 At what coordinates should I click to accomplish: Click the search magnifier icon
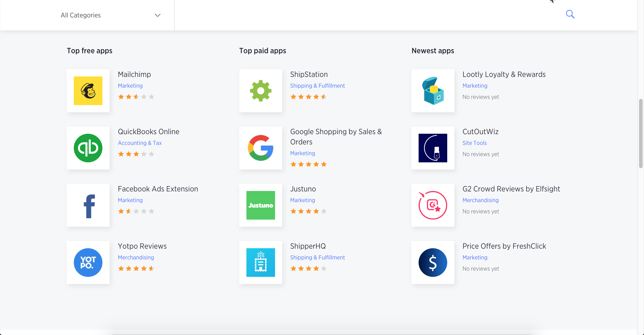[570, 14]
